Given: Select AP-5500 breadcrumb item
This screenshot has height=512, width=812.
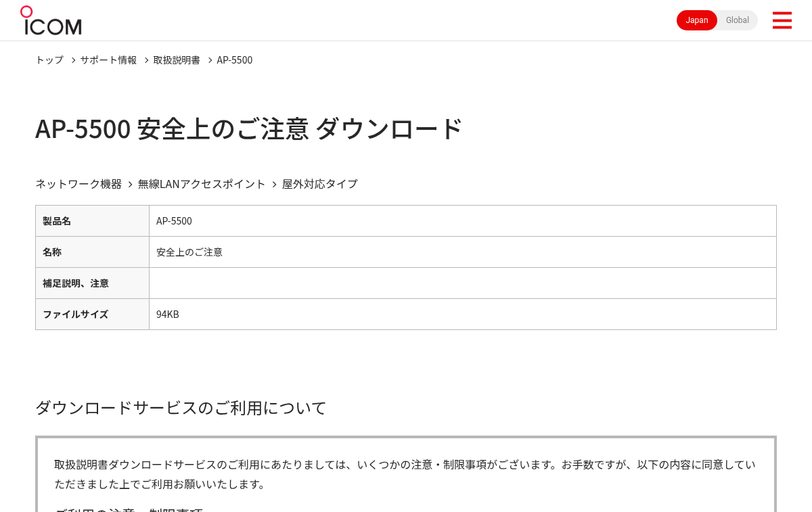Looking at the screenshot, I should [235, 60].
